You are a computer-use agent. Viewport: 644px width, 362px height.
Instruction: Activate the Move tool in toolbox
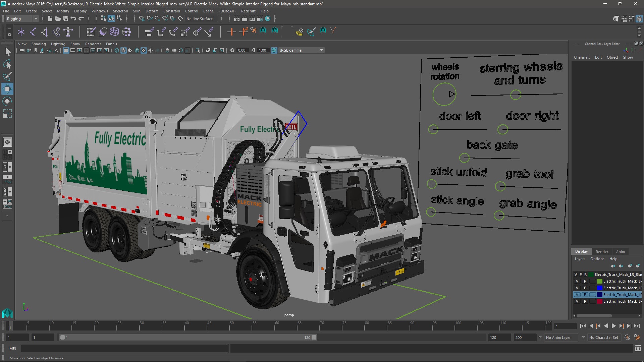7,89
